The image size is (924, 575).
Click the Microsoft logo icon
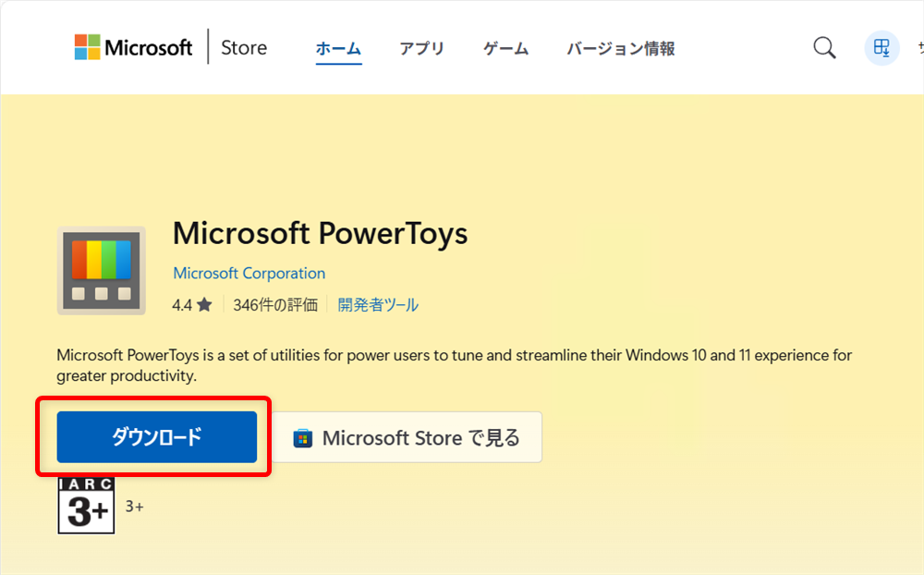pos(89,46)
